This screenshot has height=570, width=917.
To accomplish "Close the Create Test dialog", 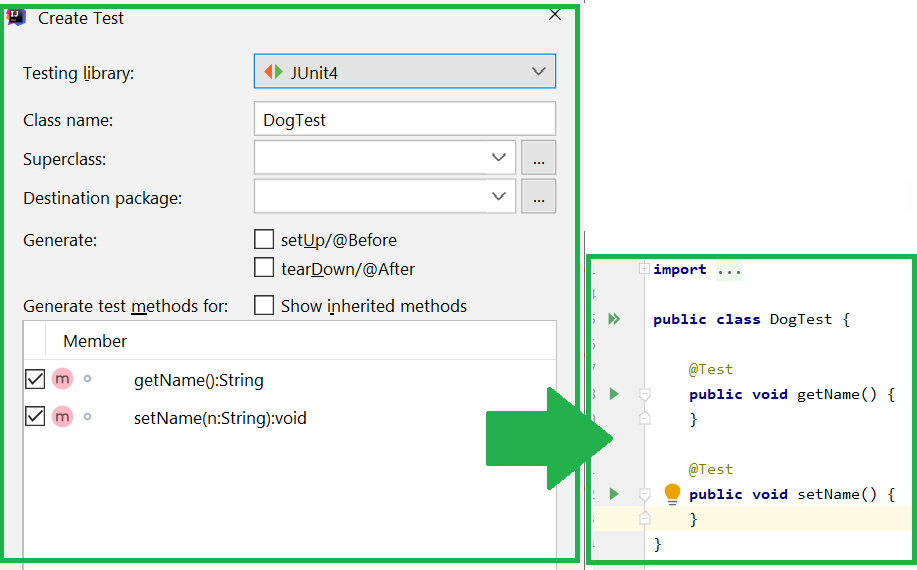I will [x=555, y=14].
